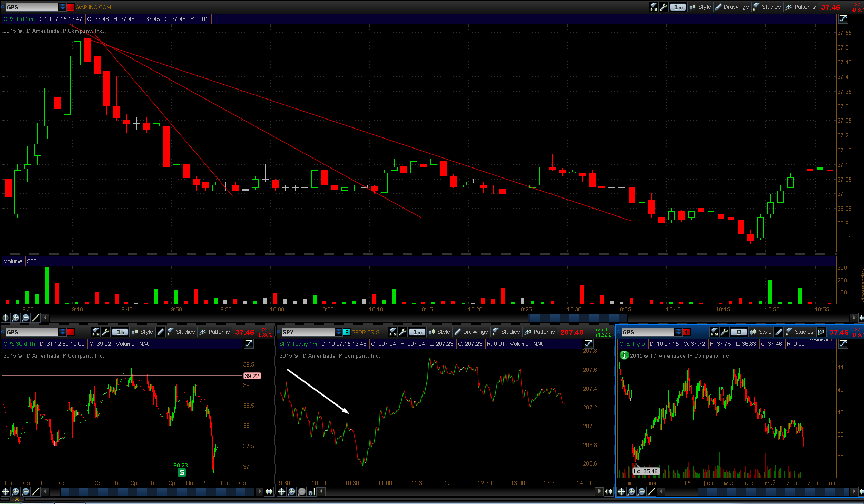
Task: Click the Volume study label
Action: point(13,261)
